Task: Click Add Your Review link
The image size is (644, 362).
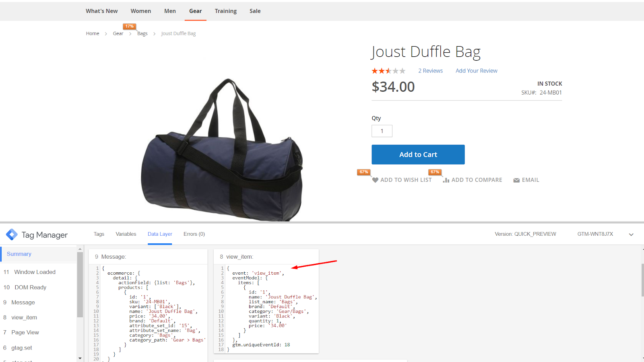Action: 476,71
